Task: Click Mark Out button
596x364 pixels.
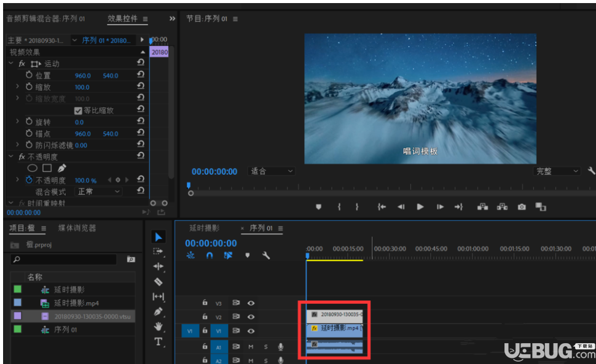Action: pos(357,207)
